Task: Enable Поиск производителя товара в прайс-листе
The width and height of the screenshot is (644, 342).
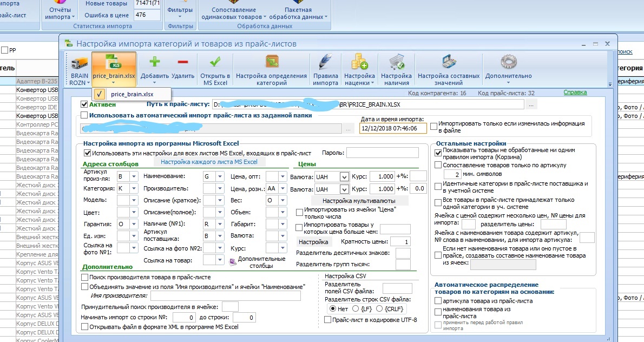Action: pos(84,277)
